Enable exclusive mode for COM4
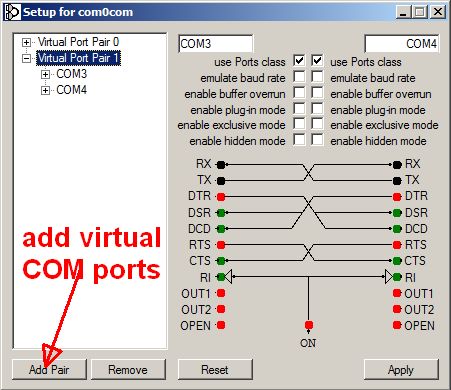Screen dimensions: 451x390 click(317, 124)
